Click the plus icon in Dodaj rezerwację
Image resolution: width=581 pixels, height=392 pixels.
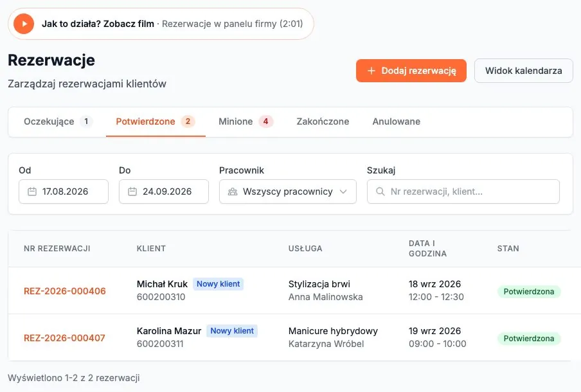coord(371,71)
